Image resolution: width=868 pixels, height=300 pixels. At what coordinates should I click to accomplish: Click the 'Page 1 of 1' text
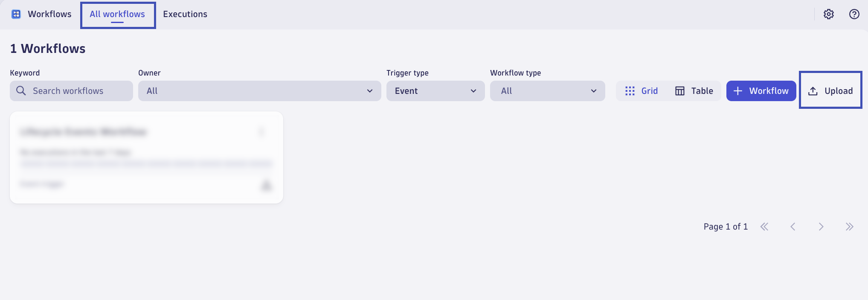(x=726, y=227)
